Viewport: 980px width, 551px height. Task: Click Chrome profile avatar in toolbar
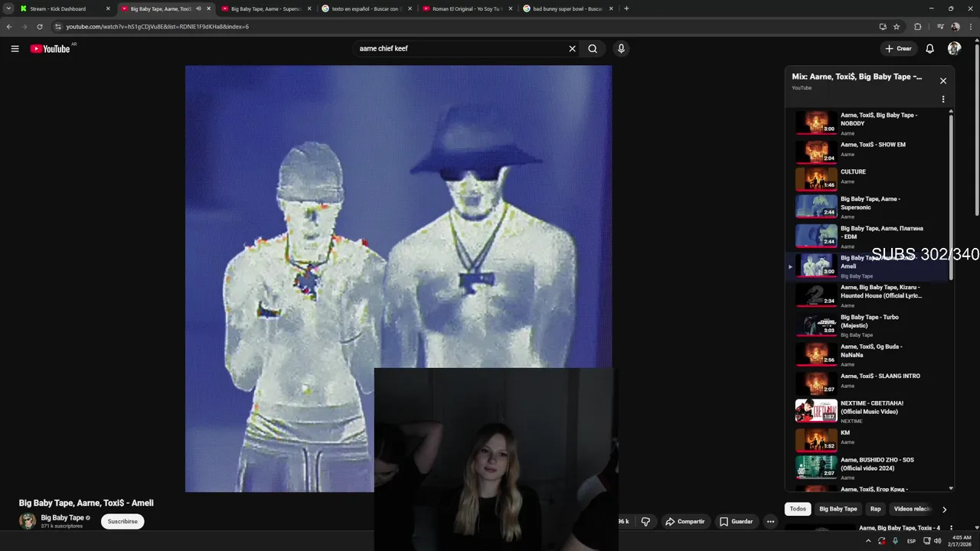click(955, 27)
